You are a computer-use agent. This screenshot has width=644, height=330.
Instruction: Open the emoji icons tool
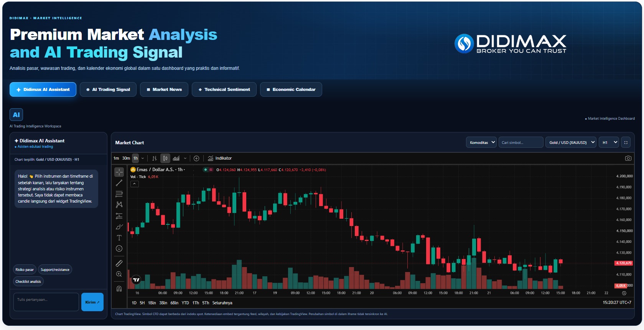click(119, 249)
